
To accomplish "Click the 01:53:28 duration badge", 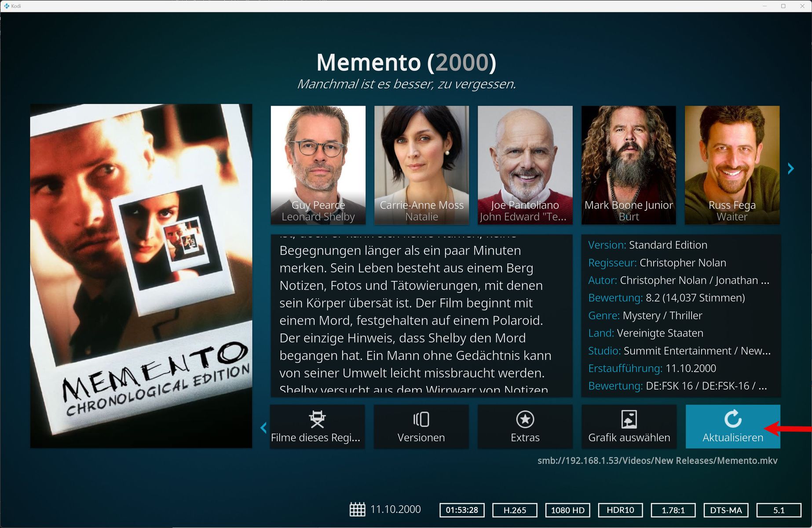I will [x=462, y=510].
